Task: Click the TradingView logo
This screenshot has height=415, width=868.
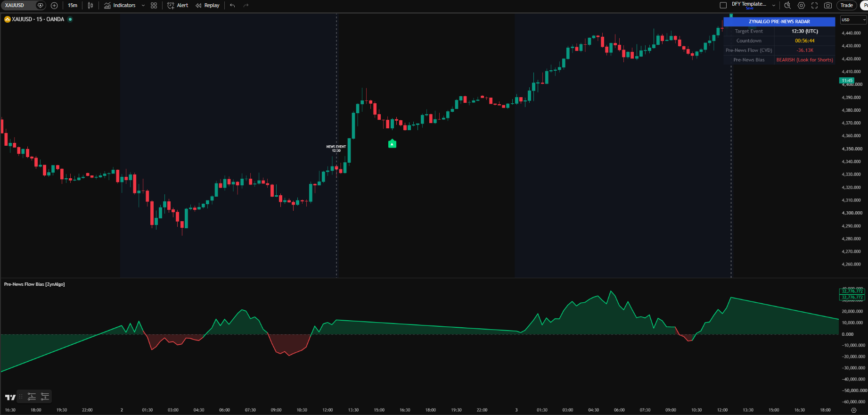Action: 10,397
